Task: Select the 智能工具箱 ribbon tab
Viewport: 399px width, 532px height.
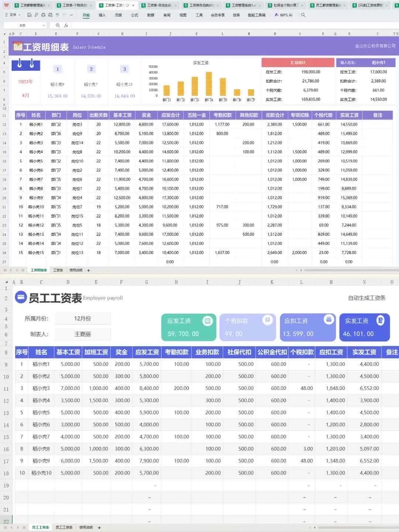Action: pos(256,15)
